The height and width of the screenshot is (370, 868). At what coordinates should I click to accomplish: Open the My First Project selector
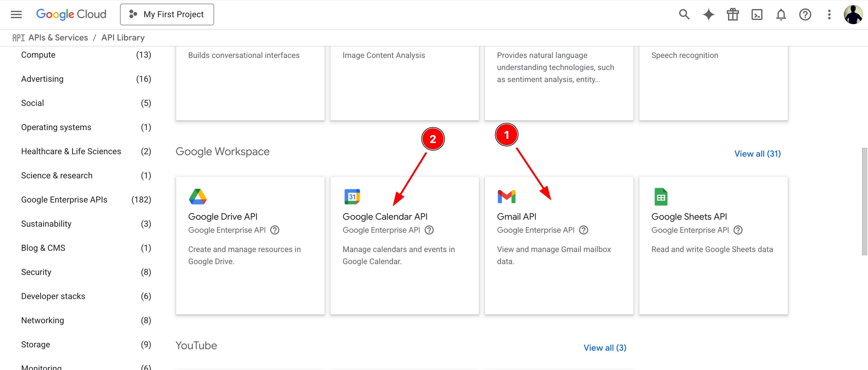167,14
